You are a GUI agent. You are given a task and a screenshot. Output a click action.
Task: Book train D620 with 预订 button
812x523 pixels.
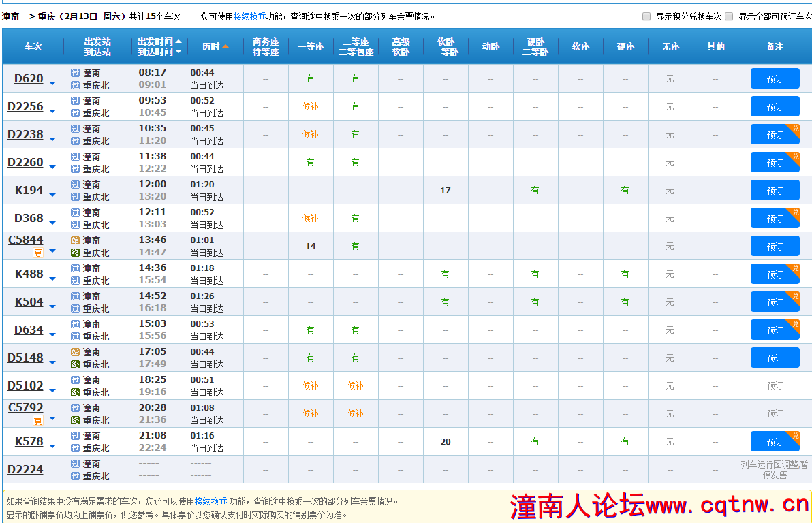(775, 79)
